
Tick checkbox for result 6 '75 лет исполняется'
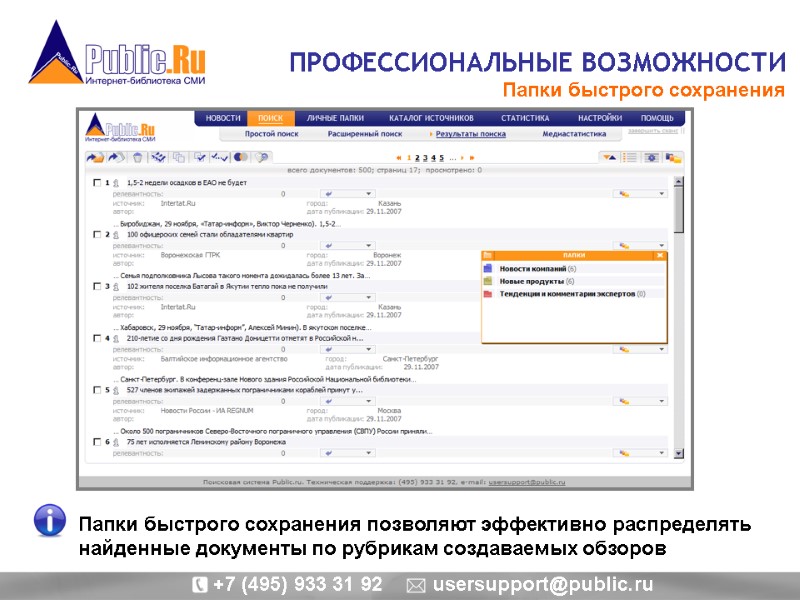coord(97,442)
